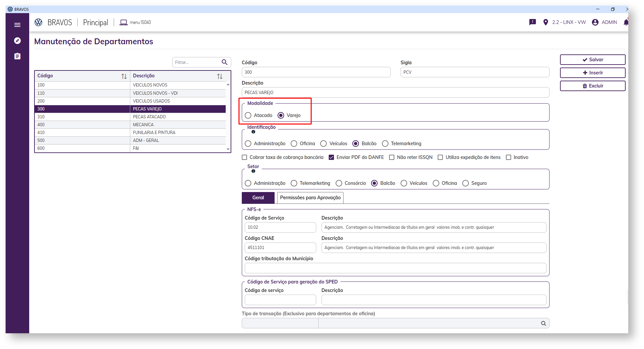The height and width of the screenshot is (349, 644).
Task: Select the Atacado modalidade radio button
Action: (248, 115)
